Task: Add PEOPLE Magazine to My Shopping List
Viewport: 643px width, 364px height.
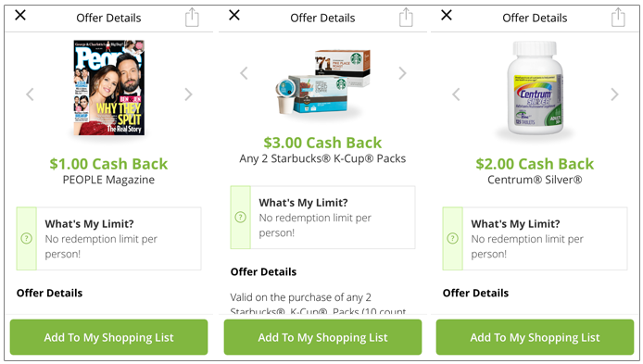Action: (108, 337)
